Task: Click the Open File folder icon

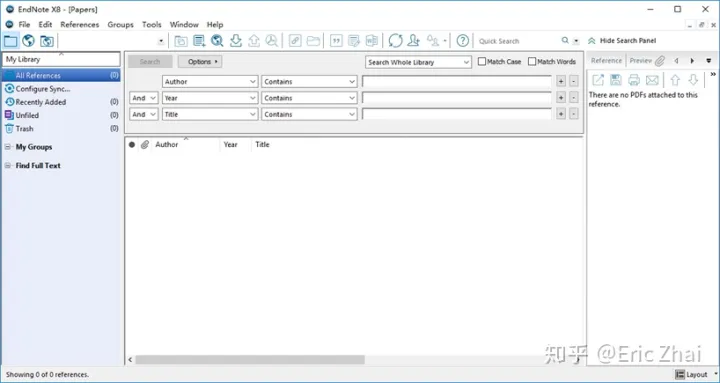Action: pyautogui.click(x=313, y=41)
